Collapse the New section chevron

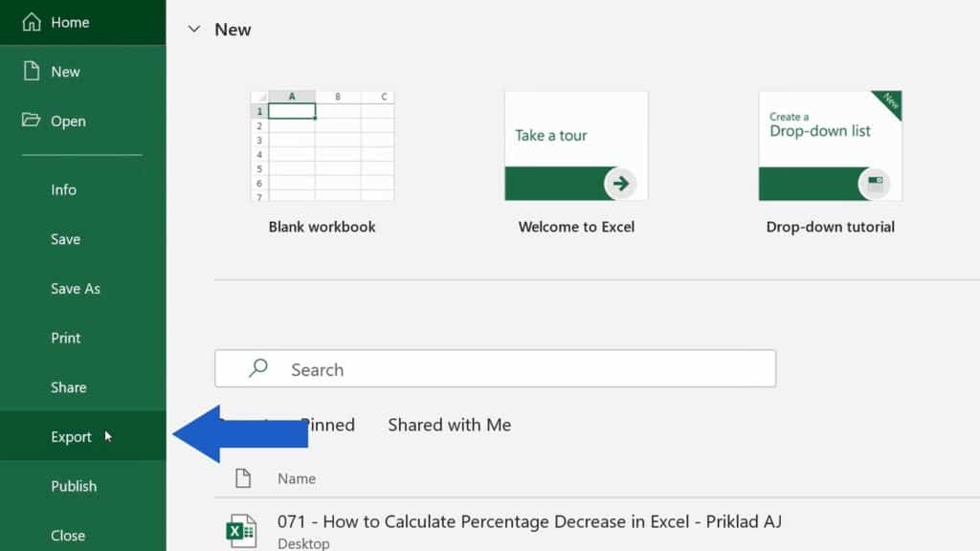pos(195,30)
